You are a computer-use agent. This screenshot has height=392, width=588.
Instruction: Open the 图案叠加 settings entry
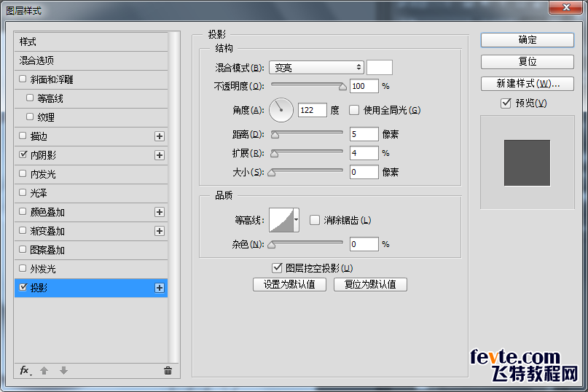click(91, 250)
